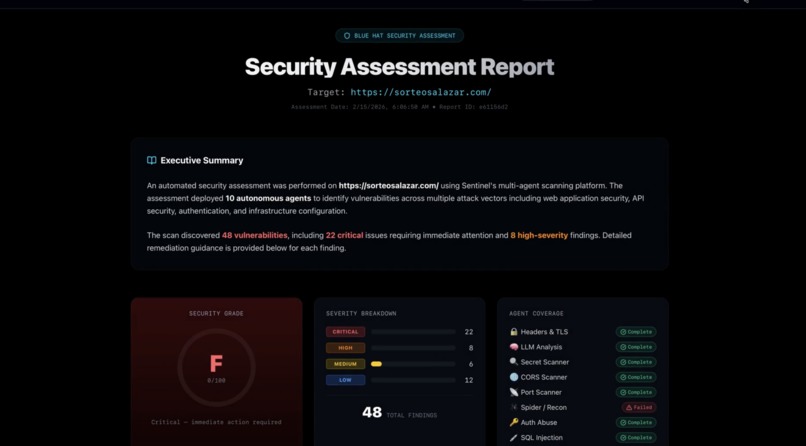Click the spider icon for Spider / Recon
The height and width of the screenshot is (446, 806).
(514, 407)
